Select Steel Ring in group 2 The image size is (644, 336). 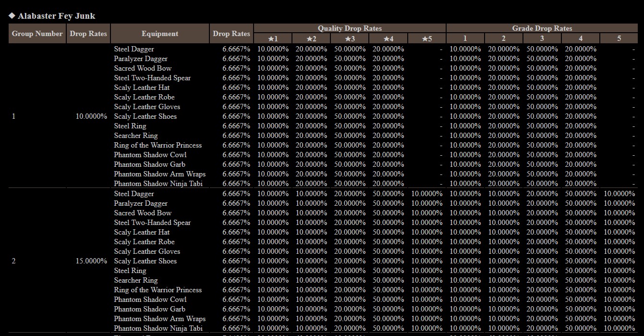click(x=130, y=271)
